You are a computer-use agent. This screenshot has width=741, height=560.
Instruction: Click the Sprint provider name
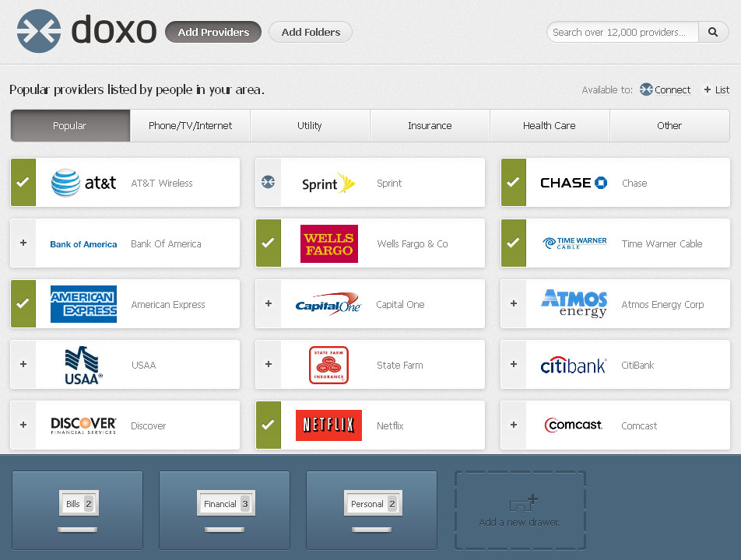point(389,184)
